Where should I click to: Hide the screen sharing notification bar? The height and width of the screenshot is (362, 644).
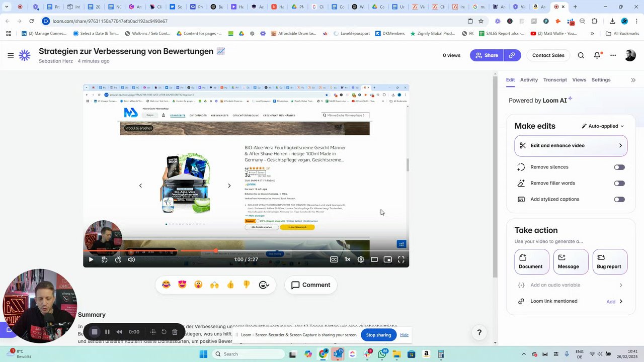(404, 335)
